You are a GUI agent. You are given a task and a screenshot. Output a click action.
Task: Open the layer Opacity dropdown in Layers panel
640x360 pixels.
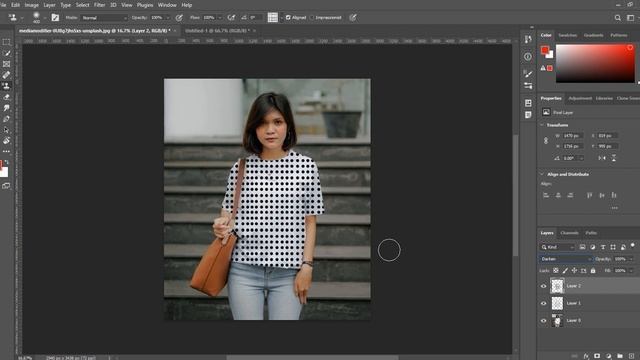point(631,259)
